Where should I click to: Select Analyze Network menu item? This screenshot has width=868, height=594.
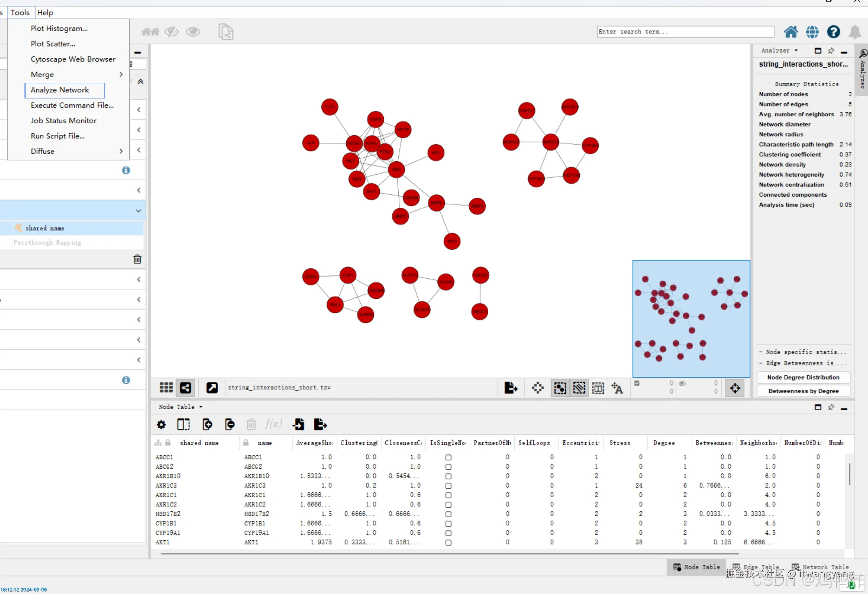(60, 90)
